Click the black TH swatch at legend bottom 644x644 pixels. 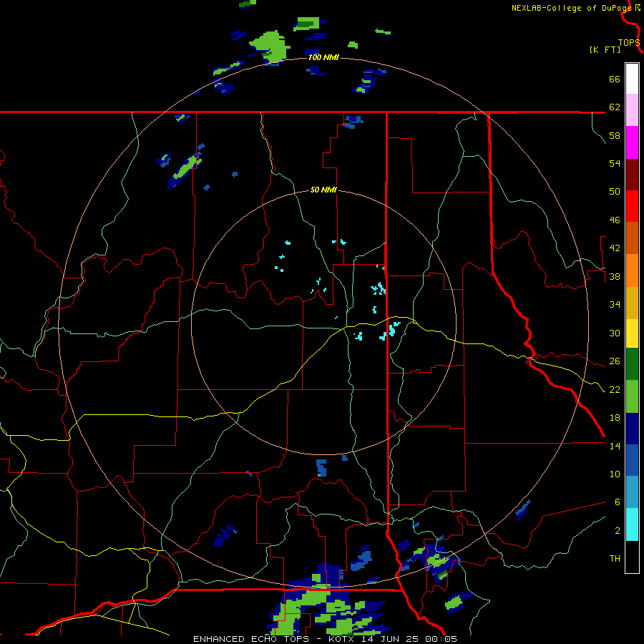[x=632, y=557]
